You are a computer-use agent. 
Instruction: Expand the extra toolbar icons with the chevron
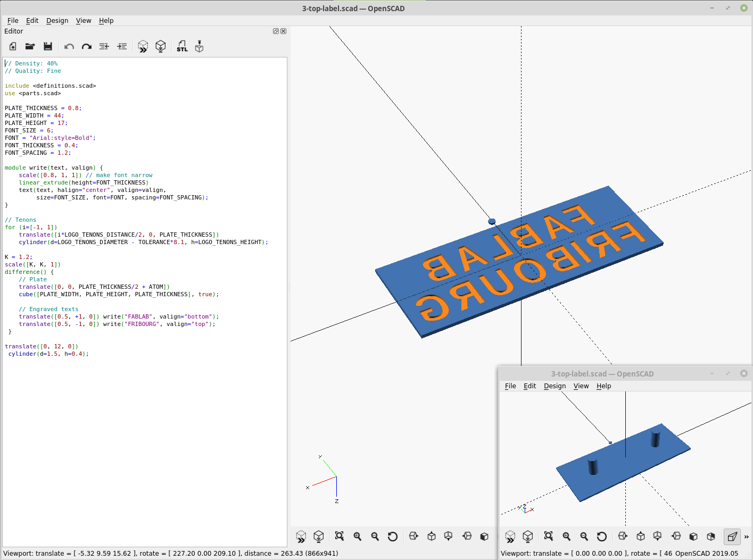(746, 537)
